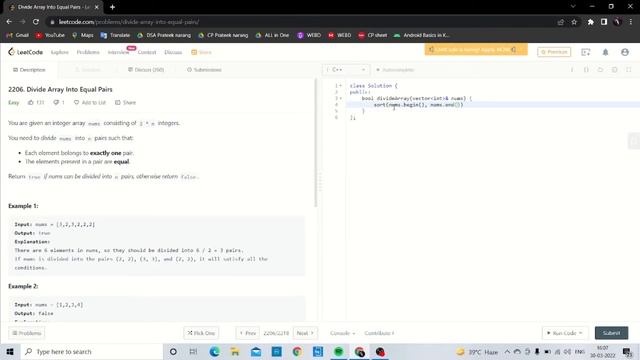Open the Problems nav item
The height and width of the screenshot is (360, 640).
[88, 52]
